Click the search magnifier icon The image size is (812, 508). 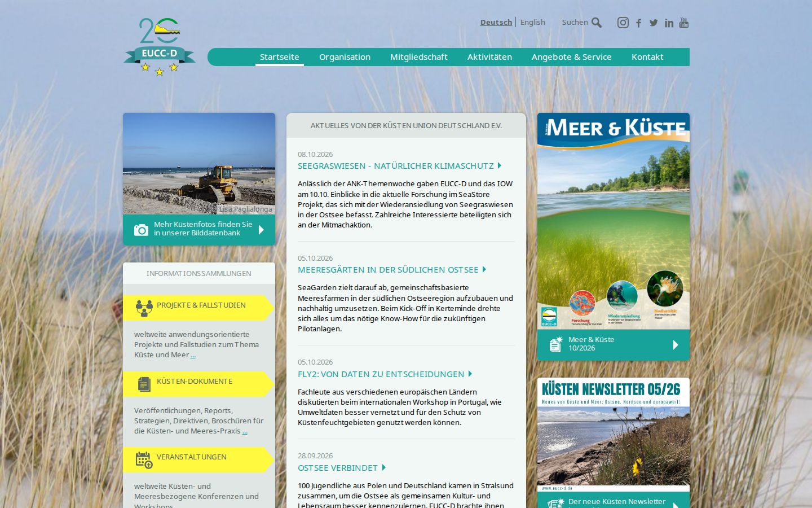pyautogui.click(x=597, y=23)
